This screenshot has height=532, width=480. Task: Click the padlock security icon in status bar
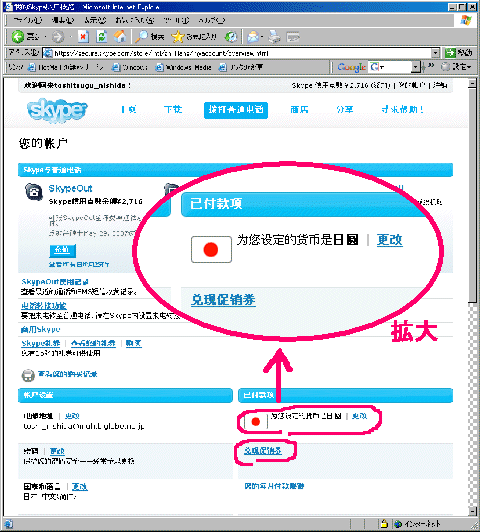(384, 524)
